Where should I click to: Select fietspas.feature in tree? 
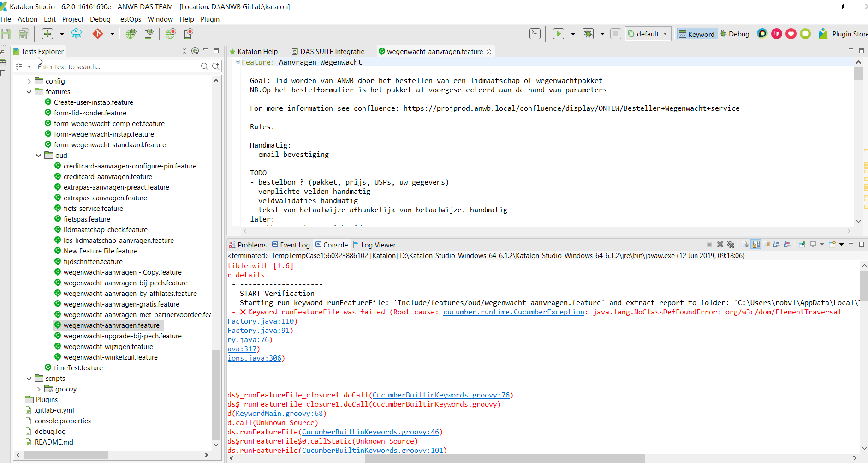(87, 219)
